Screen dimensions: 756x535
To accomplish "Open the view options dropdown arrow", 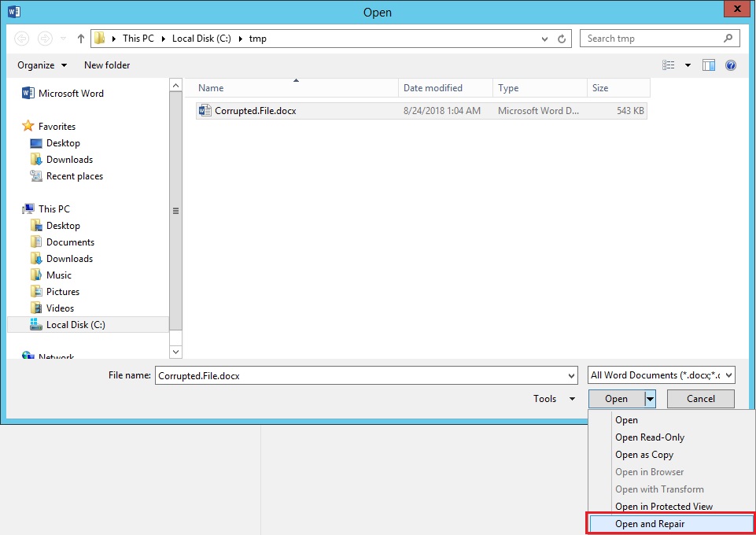I will click(x=688, y=65).
